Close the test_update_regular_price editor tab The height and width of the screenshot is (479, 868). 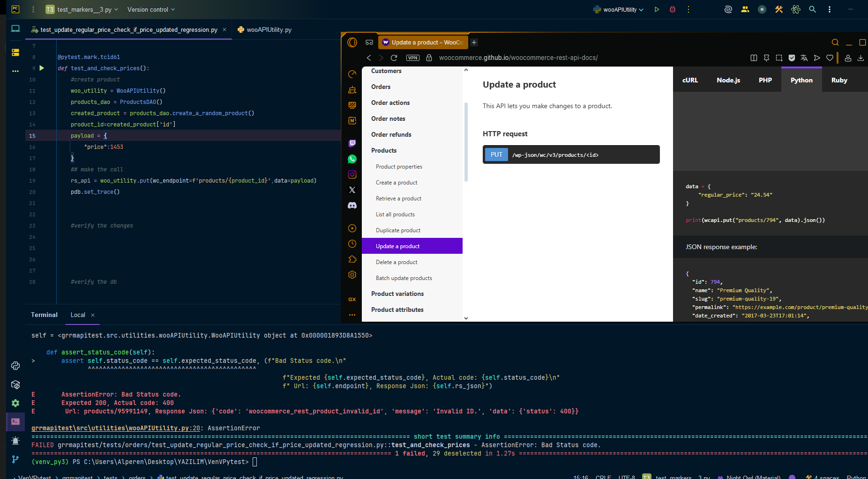coord(224,29)
